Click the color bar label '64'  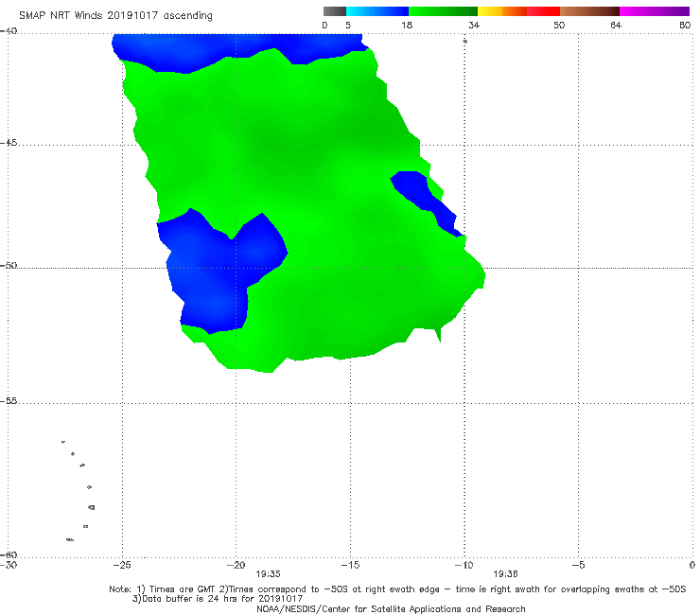click(x=616, y=25)
